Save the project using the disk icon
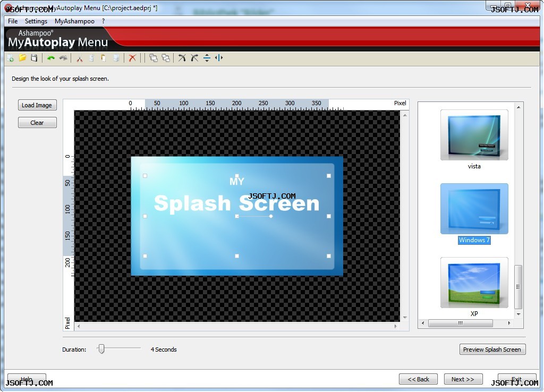Image resolution: width=544 pixels, height=392 pixels. point(34,58)
